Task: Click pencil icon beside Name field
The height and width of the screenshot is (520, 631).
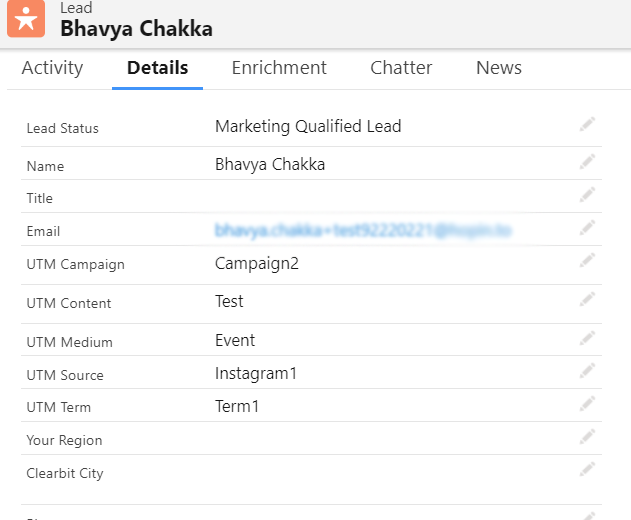Action: pyautogui.click(x=587, y=162)
